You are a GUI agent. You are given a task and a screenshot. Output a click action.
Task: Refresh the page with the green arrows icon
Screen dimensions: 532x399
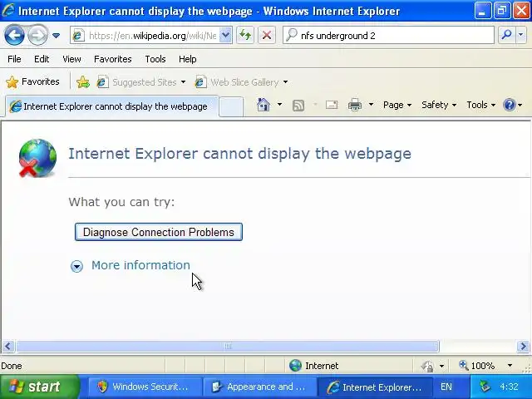click(245, 35)
